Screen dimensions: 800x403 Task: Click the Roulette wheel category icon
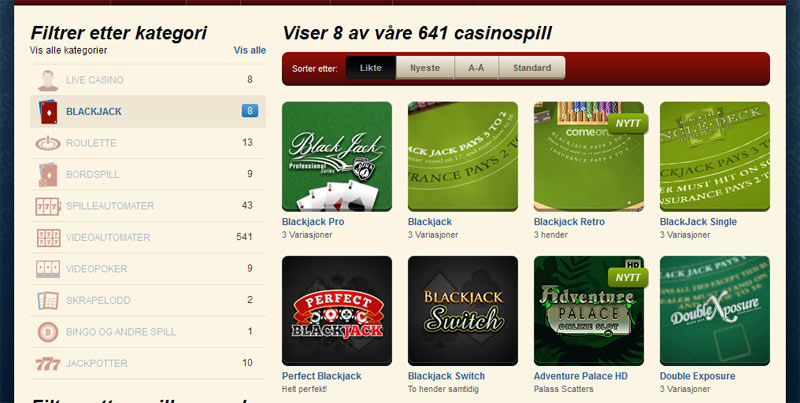click(x=48, y=143)
